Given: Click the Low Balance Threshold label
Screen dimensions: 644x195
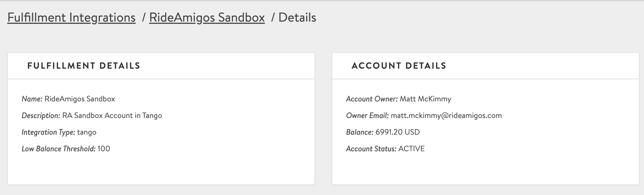Looking at the screenshot, I should coord(59,149).
